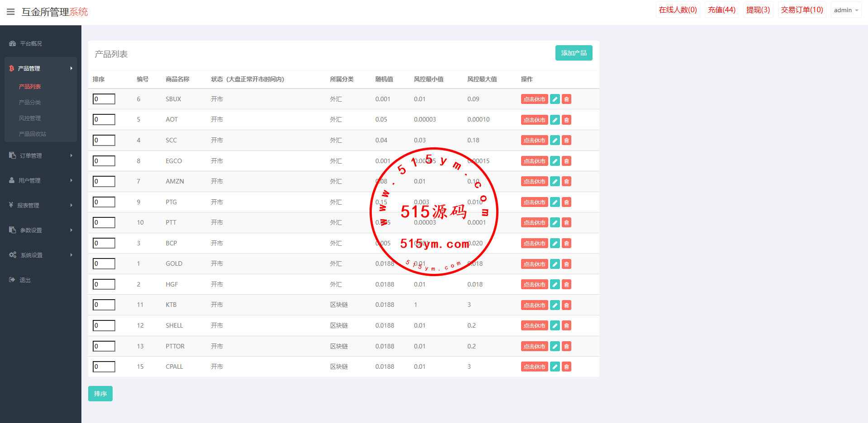Delete the CPALL product with trash icon
Viewport: 868px width, 423px height.
click(566, 367)
